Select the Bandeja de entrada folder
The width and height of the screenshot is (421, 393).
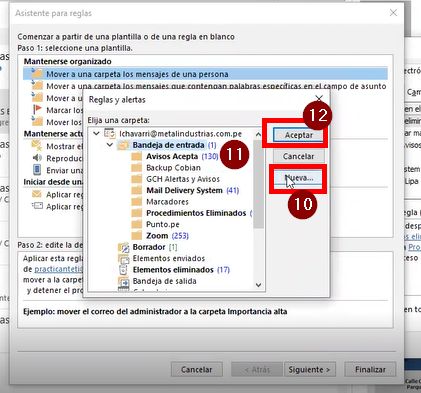click(x=168, y=145)
